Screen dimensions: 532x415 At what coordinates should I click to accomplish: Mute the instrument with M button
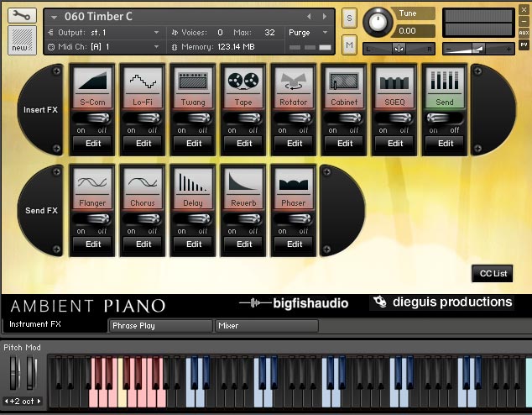tap(349, 45)
